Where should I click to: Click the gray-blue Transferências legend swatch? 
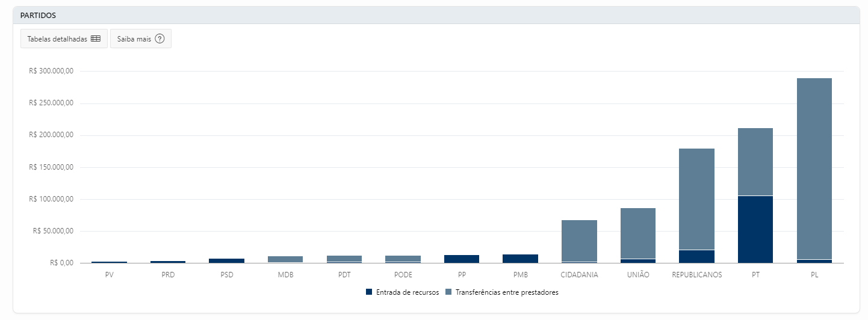(x=448, y=292)
